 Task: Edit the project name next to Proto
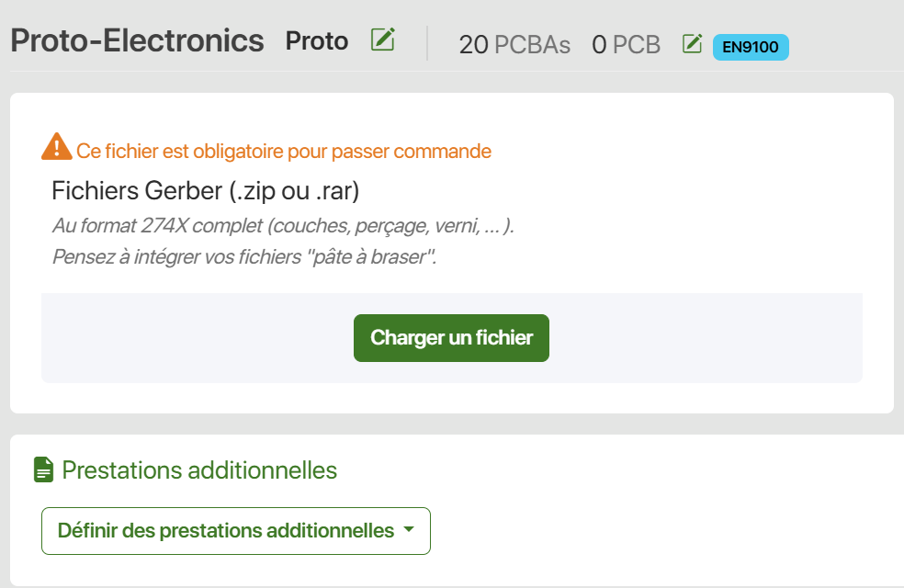(383, 40)
